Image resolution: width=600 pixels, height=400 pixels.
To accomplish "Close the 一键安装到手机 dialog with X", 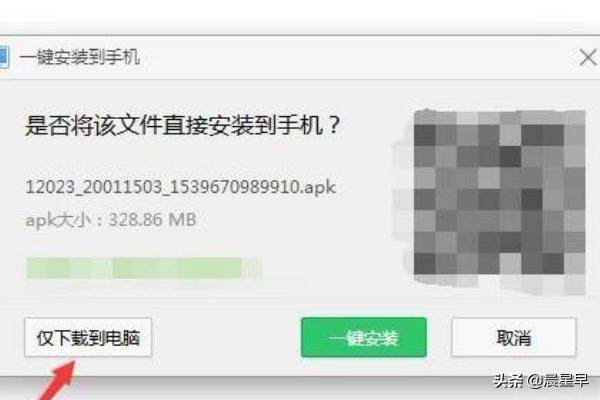I will pos(587,58).
